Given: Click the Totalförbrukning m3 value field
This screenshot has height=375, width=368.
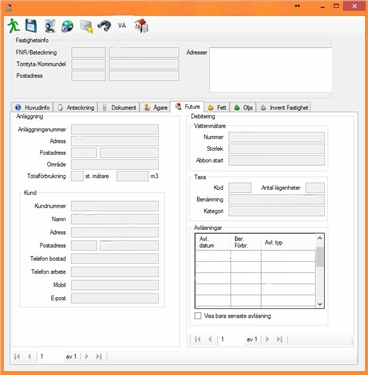Looking at the screenshot, I should coord(132,176).
